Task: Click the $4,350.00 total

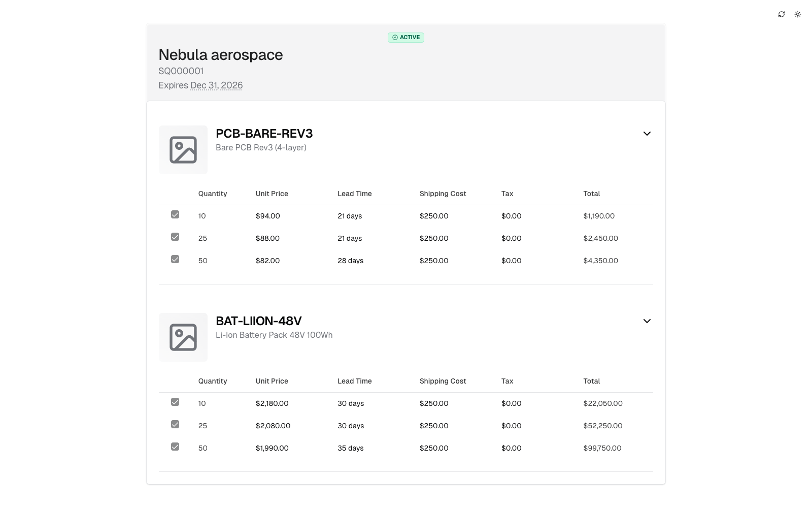Action: tap(601, 261)
